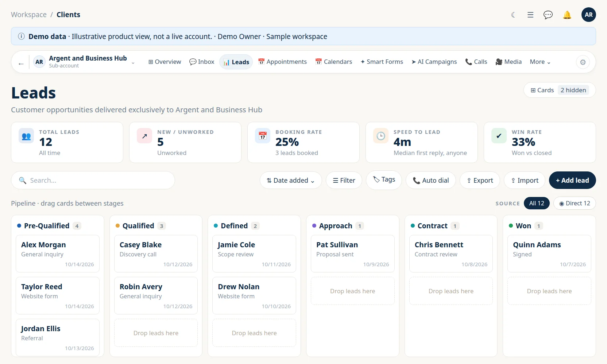Open the Calls tab
This screenshot has height=364, width=607.
point(476,62)
